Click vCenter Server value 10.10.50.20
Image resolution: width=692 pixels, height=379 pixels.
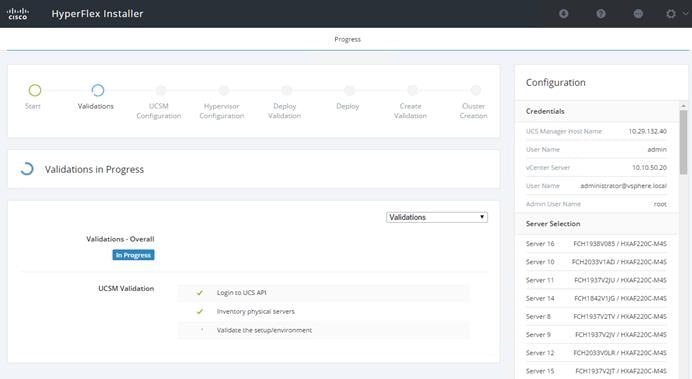[649, 167]
